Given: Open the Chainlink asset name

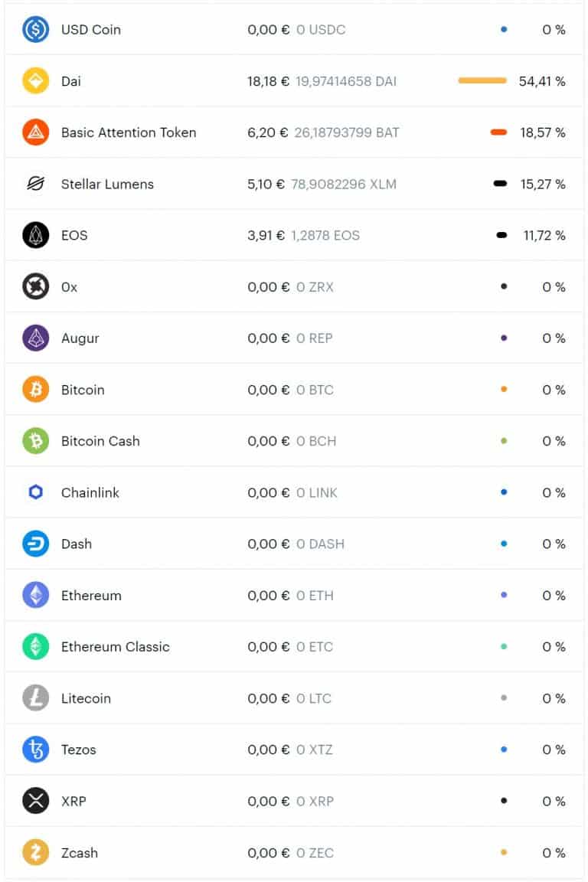Looking at the screenshot, I should click(x=90, y=493).
